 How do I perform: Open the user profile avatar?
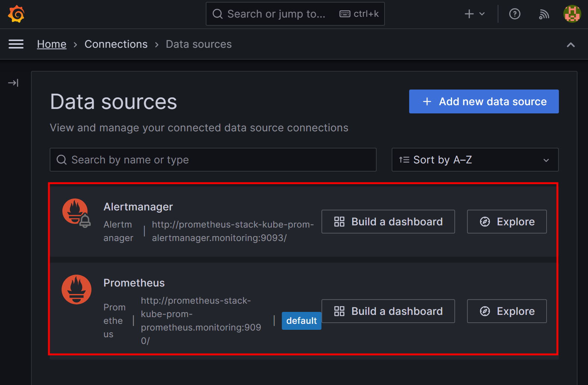click(x=572, y=14)
